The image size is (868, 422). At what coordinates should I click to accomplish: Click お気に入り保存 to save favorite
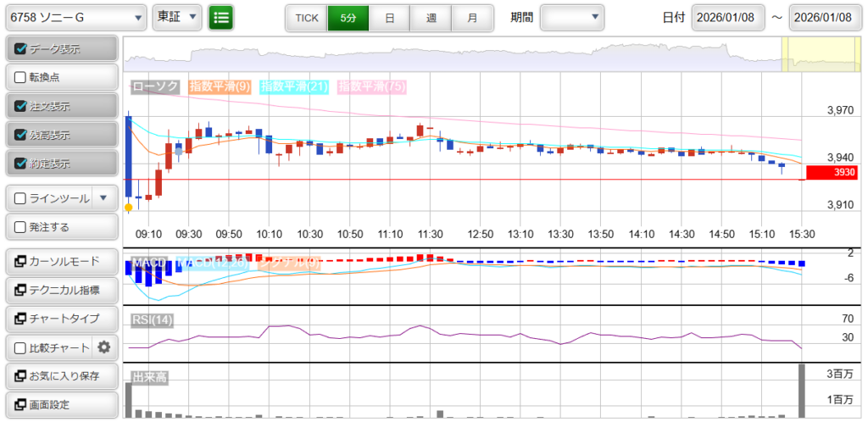[x=61, y=376]
